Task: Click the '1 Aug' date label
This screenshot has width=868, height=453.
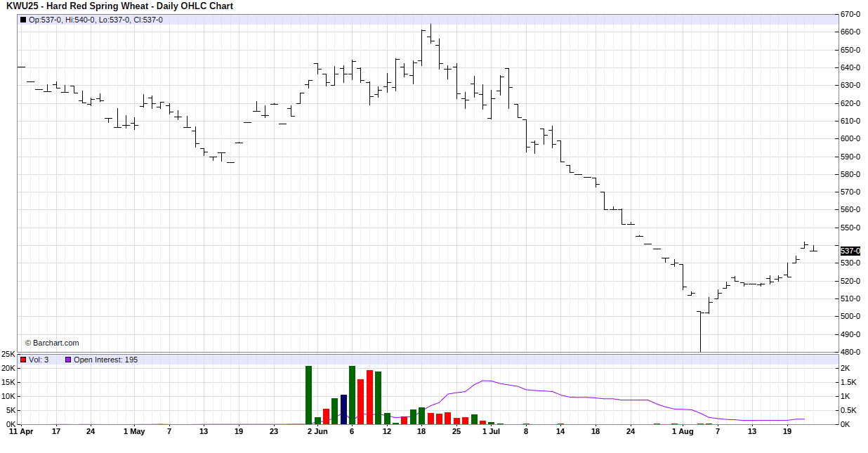Action: point(683,432)
